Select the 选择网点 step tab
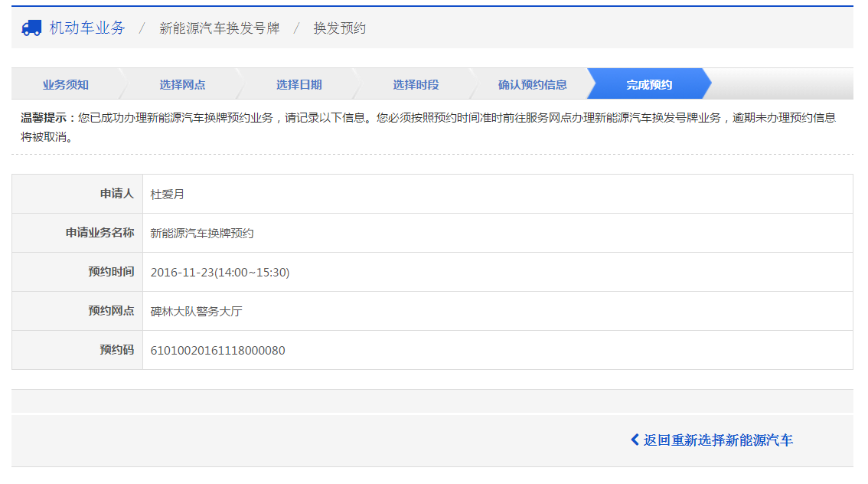This screenshot has width=868, height=484. (x=182, y=84)
